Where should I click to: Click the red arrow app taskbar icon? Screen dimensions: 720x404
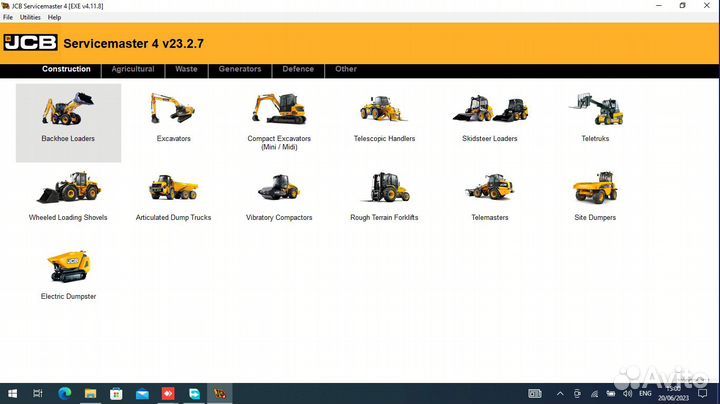click(168, 394)
